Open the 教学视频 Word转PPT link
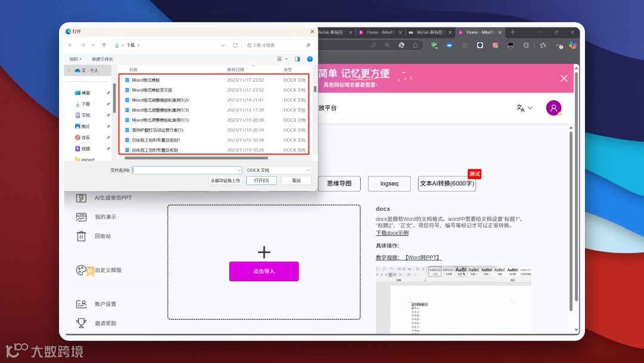 (x=408, y=257)
